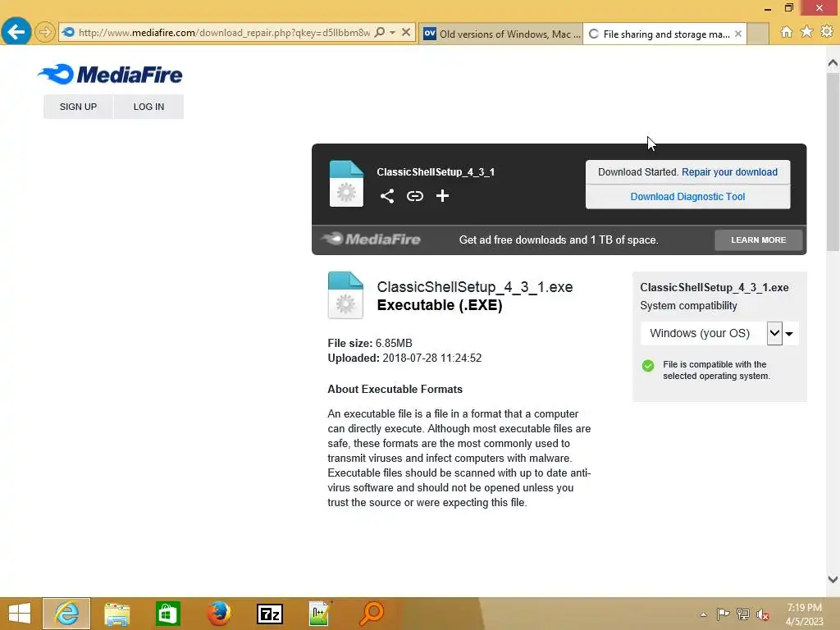The width and height of the screenshot is (840, 630).
Task: Click the Action Center flag icon
Action: click(723, 614)
